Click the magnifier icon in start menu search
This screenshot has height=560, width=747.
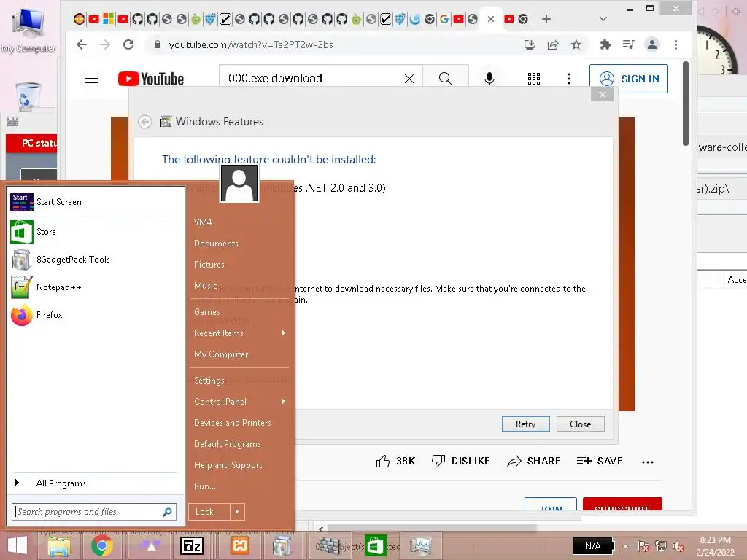click(167, 512)
